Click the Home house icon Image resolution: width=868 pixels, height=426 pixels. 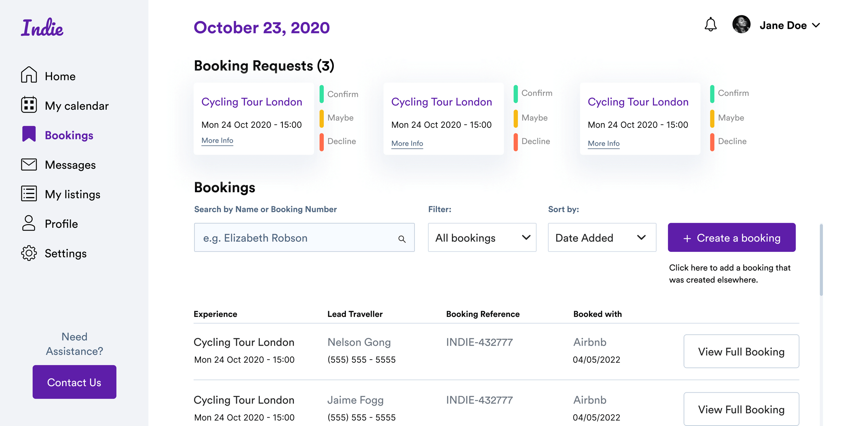point(29,75)
